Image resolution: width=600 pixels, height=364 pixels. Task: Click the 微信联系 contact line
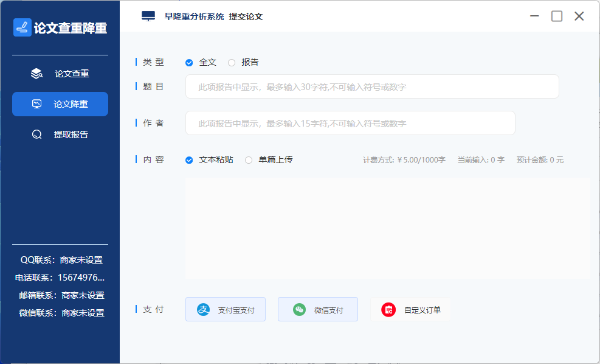tap(61, 313)
